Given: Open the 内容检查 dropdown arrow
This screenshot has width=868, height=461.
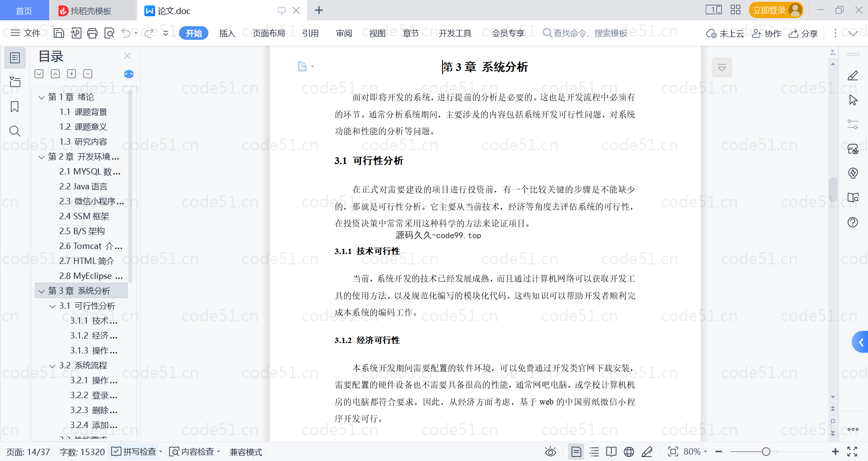Looking at the screenshot, I should click(x=219, y=452).
